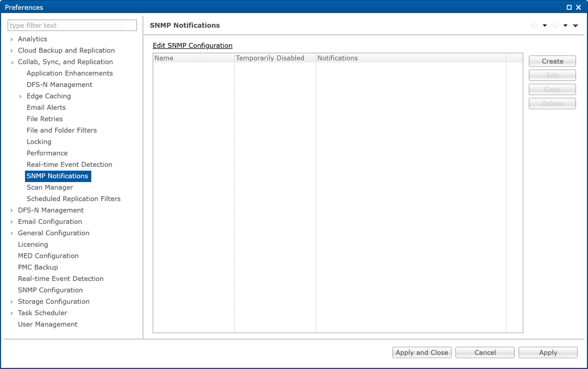Click Temporarily Disabled column header

pos(275,58)
